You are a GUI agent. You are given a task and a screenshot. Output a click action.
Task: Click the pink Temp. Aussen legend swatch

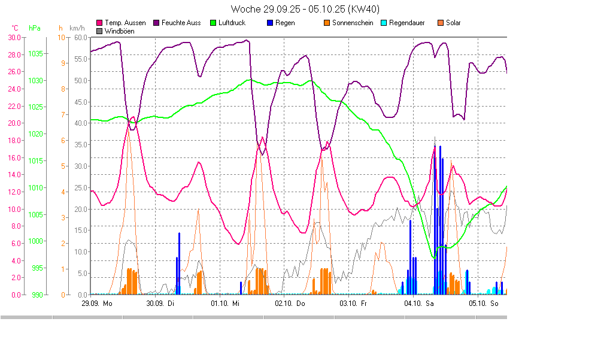pyautogui.click(x=99, y=23)
